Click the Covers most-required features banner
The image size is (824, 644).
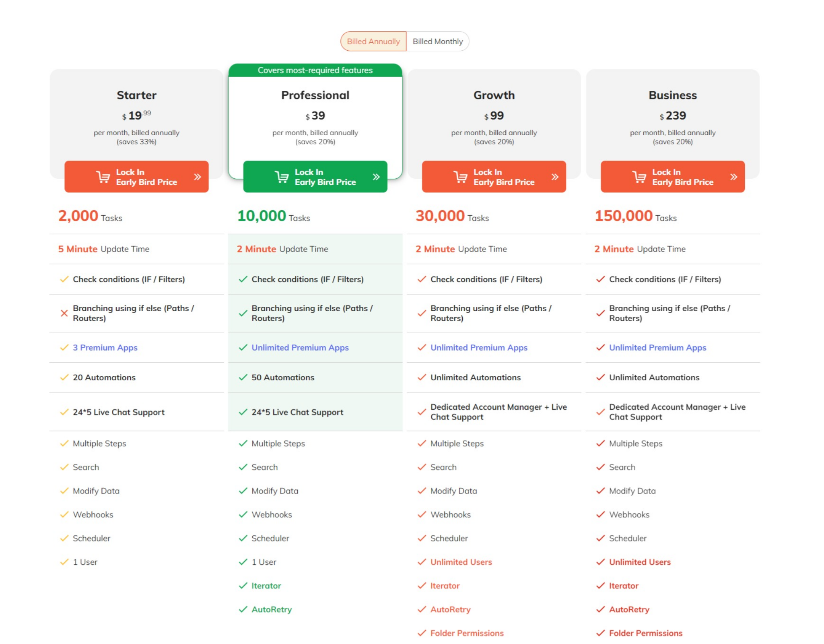point(315,70)
